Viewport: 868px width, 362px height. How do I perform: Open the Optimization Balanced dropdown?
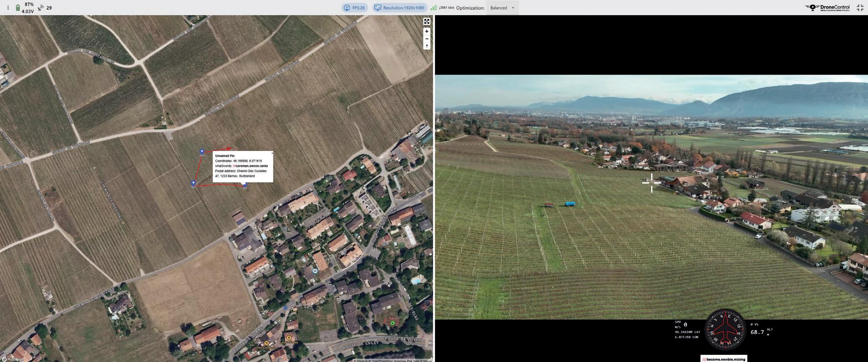[502, 8]
